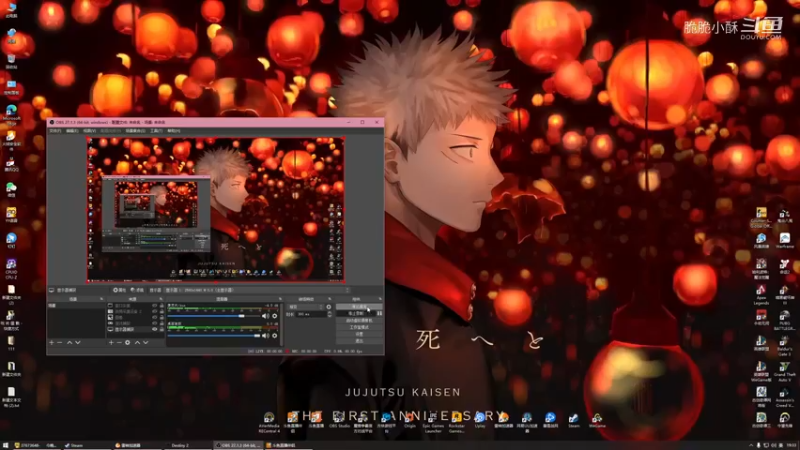This screenshot has width=800, height=450.
Task: Pop out the Audio Mixer dock panel
Action: point(280,299)
